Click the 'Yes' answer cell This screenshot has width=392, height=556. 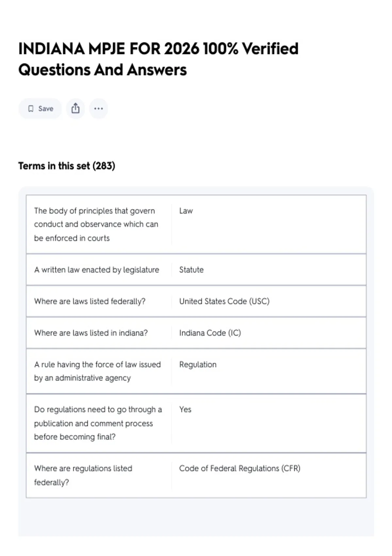[x=185, y=409]
